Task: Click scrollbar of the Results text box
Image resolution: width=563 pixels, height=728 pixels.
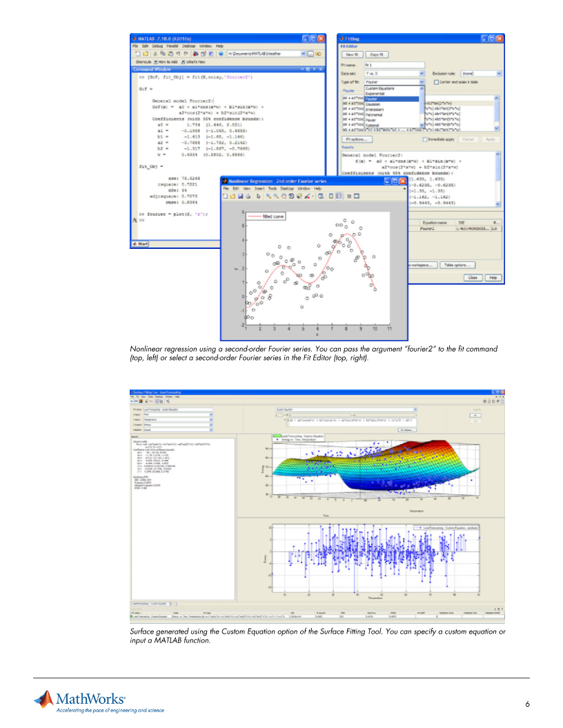Action: click(x=498, y=179)
